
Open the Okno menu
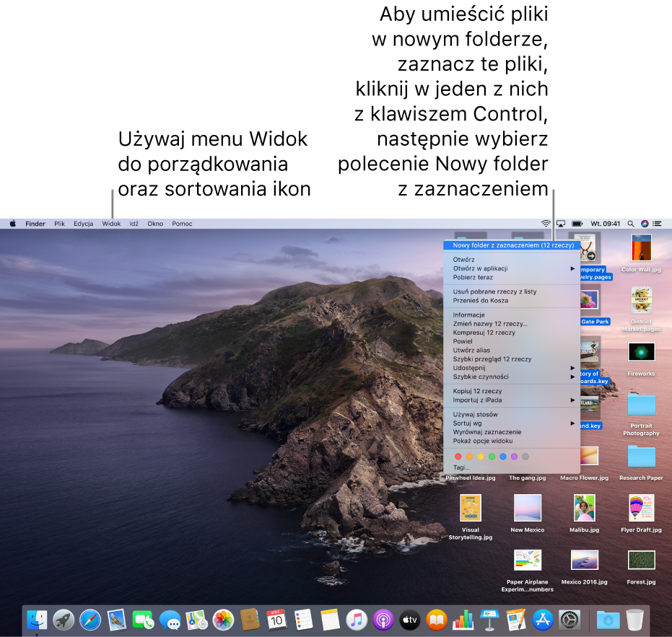click(x=155, y=224)
